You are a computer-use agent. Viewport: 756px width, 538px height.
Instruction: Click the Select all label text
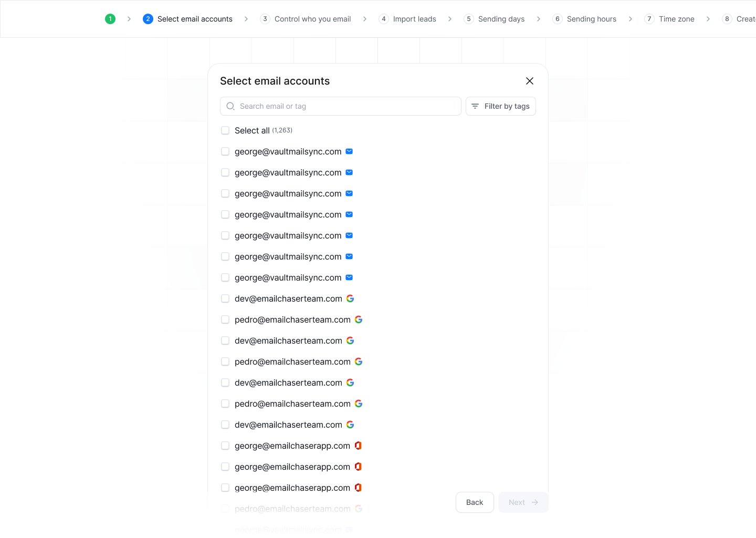[x=252, y=130]
